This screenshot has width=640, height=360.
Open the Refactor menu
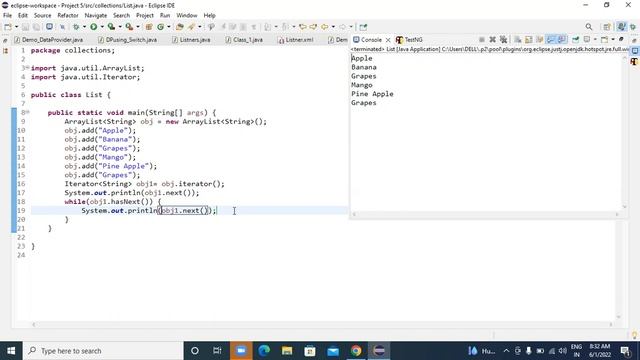pos(68,16)
